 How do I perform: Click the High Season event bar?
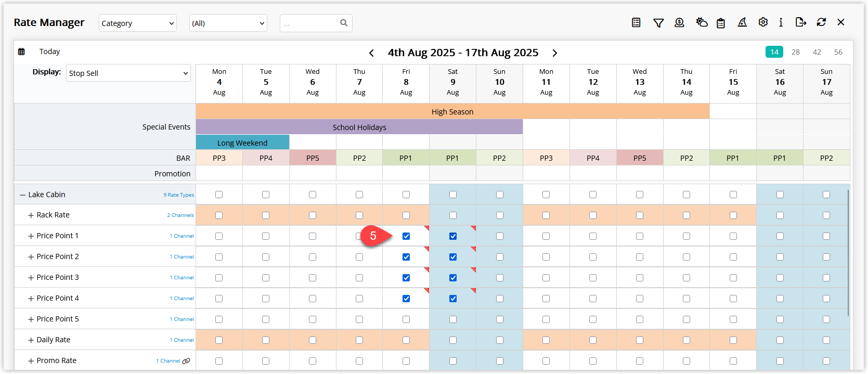coord(452,111)
